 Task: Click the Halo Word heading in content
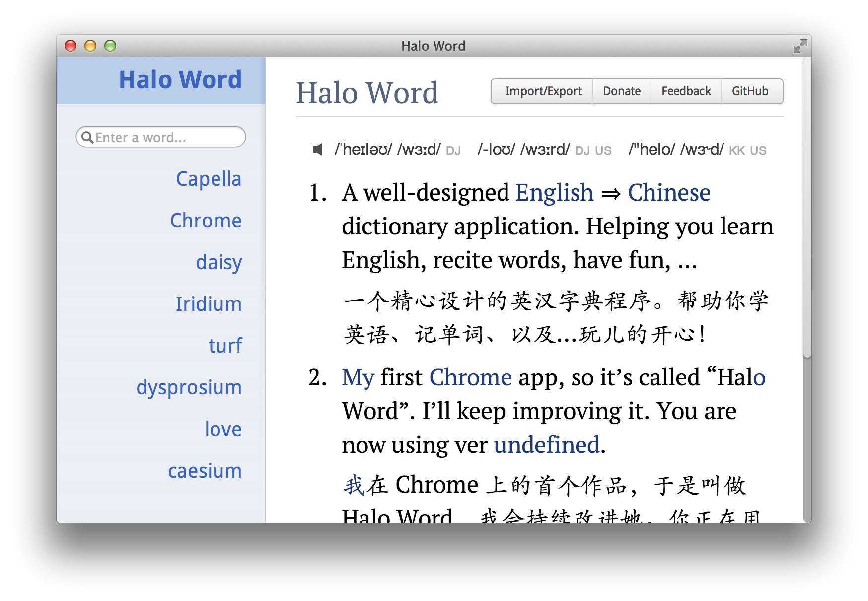click(x=367, y=93)
